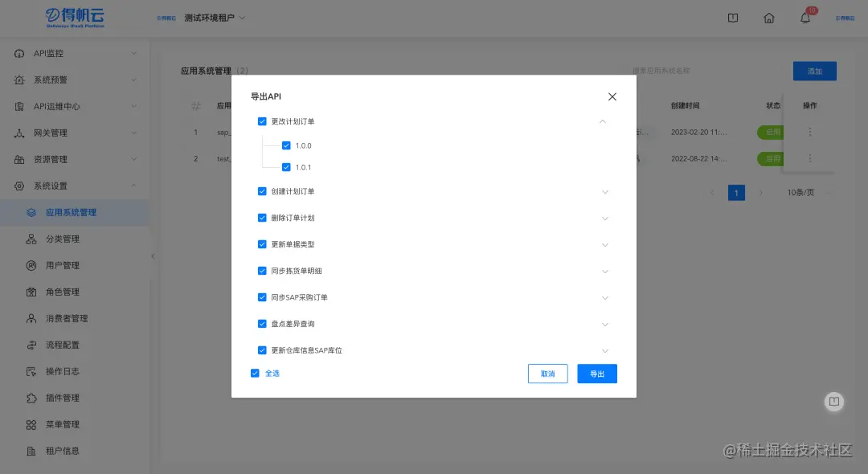The image size is (868, 474).
Task: Expand the 删除订单计划 node
Action: (605, 219)
